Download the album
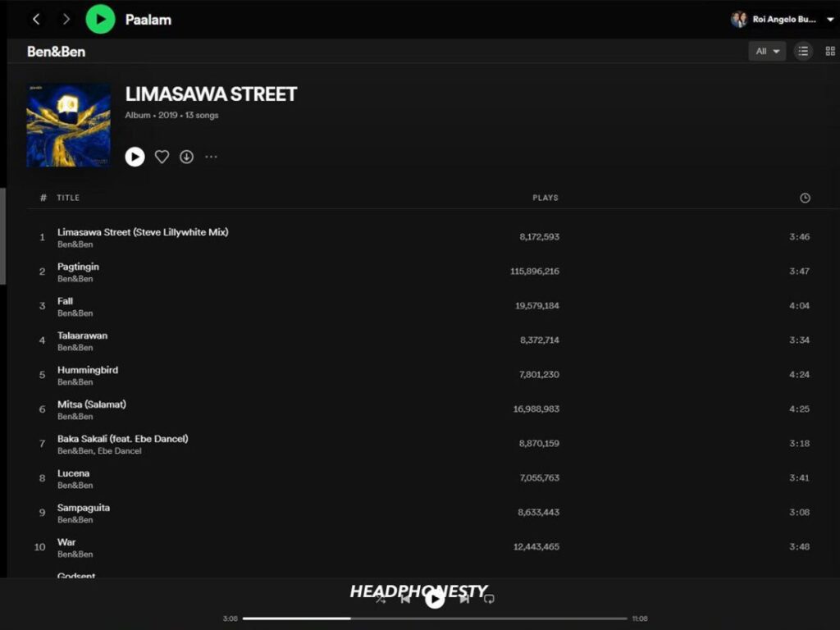The height and width of the screenshot is (630, 840). click(x=186, y=157)
